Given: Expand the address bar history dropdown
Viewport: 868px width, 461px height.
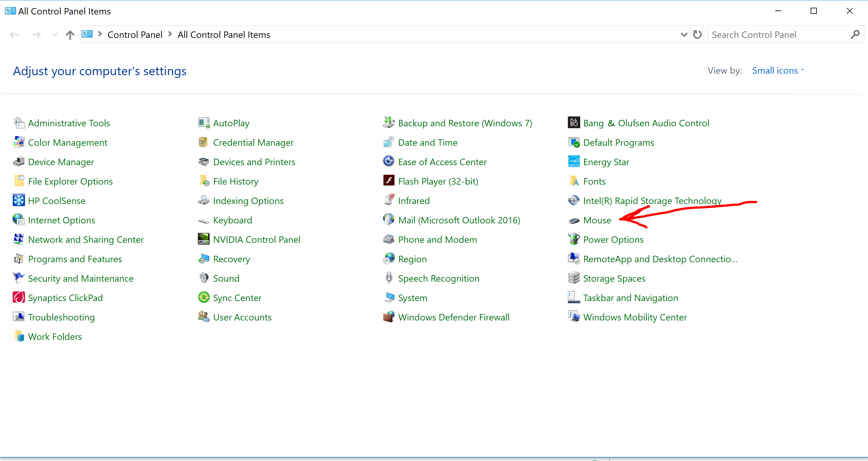Looking at the screenshot, I should click(684, 34).
